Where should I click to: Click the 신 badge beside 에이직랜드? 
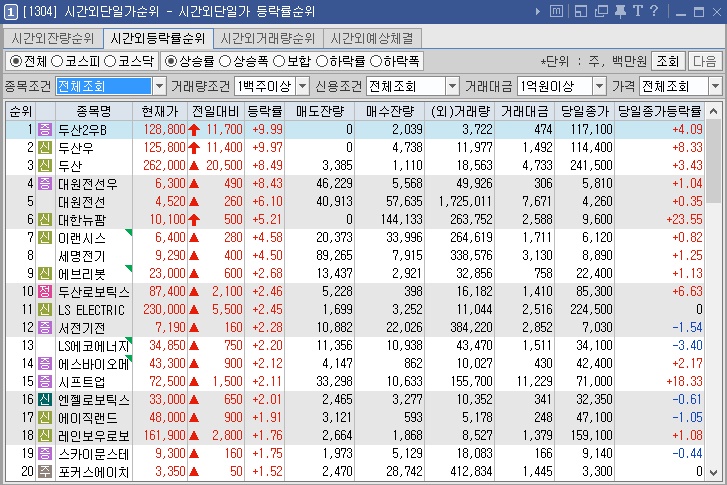point(45,417)
